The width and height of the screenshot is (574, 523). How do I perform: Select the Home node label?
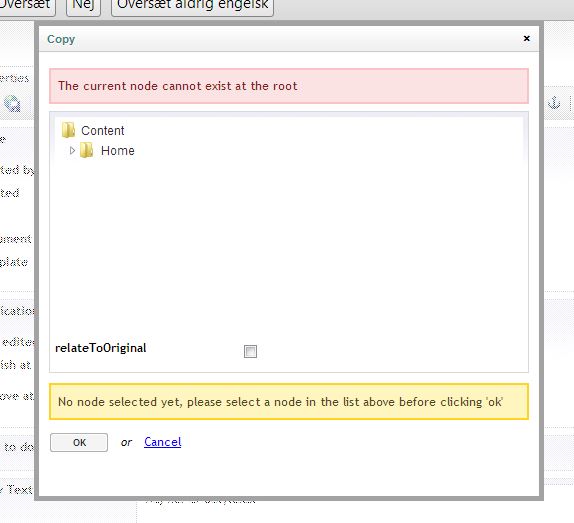tap(118, 151)
